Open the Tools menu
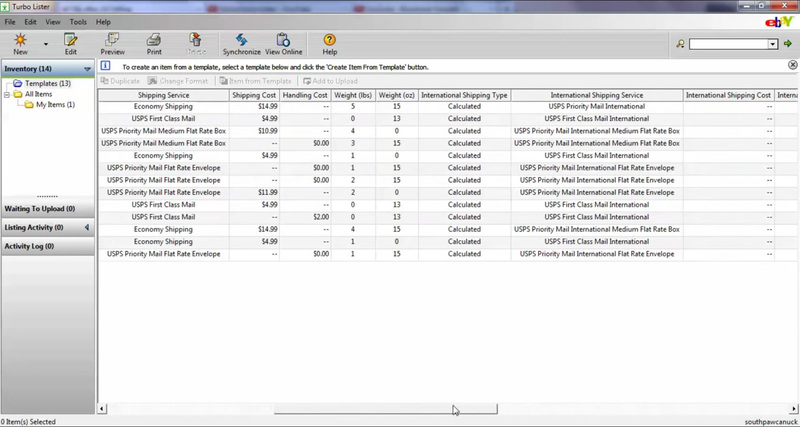This screenshot has height=427, width=800. coord(78,22)
